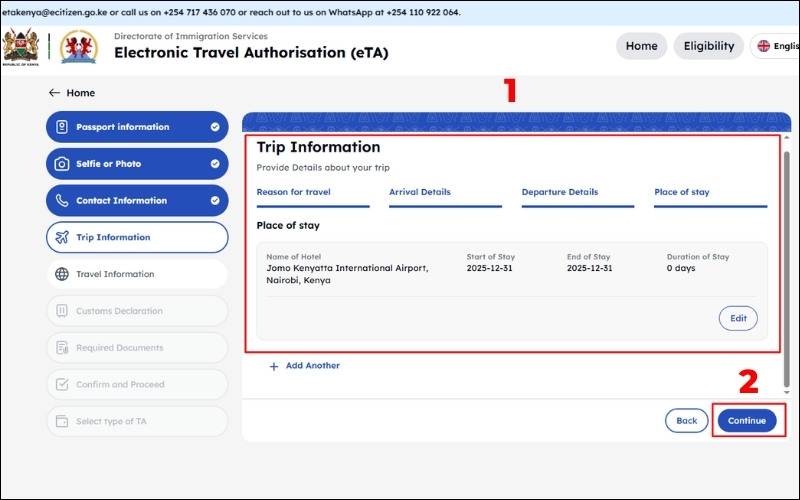Click the checkmark on Contact Information step
The image size is (800, 500).
point(215,201)
